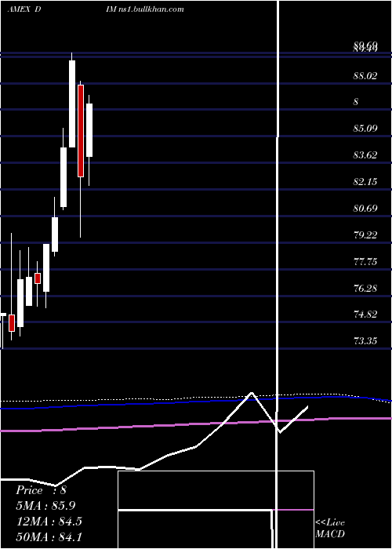
Task: Click the 82.15 price axis label
Action: (x=365, y=181)
